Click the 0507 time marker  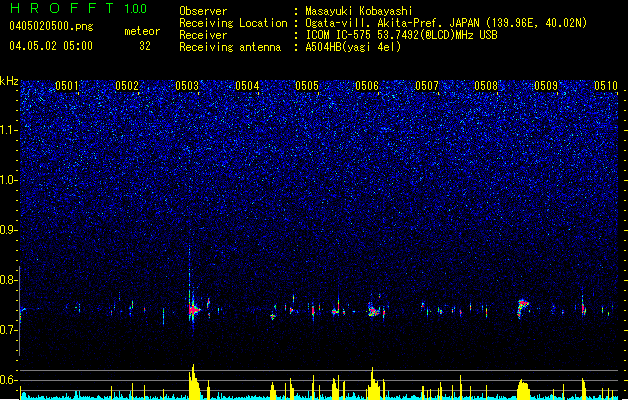point(427,86)
